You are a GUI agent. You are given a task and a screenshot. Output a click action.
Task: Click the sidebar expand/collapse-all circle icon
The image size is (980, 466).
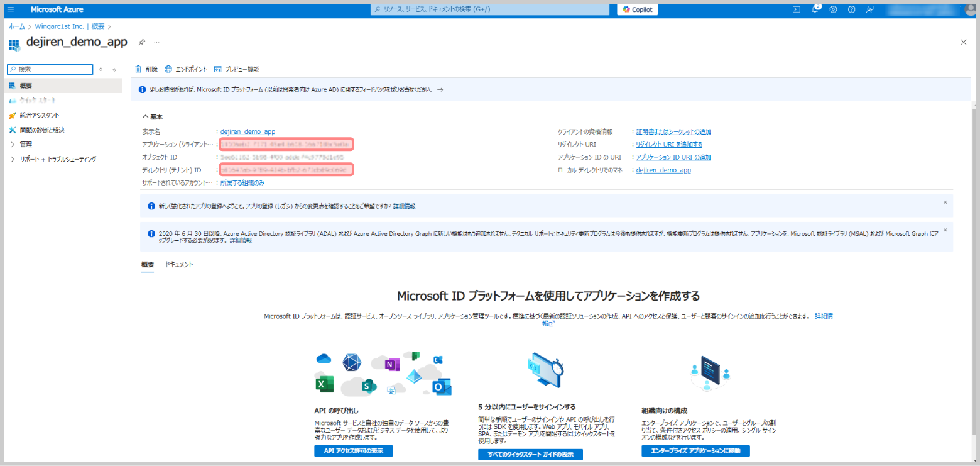pyautogui.click(x=101, y=70)
